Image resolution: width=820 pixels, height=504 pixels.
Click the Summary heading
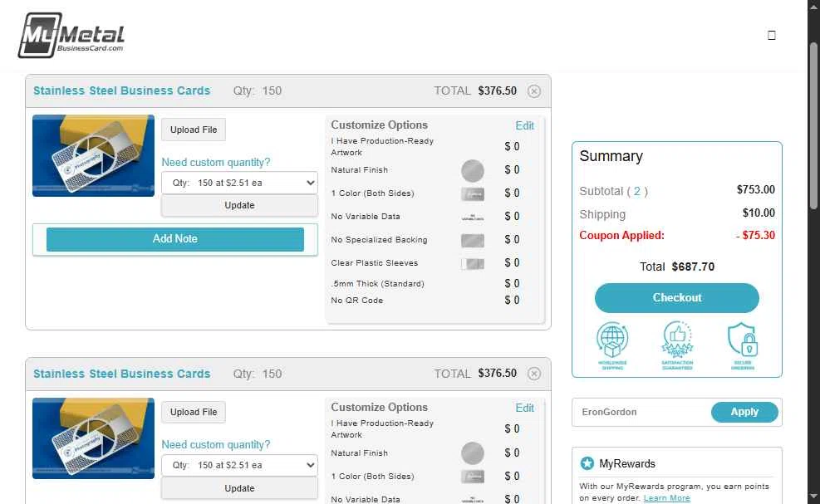coord(611,156)
